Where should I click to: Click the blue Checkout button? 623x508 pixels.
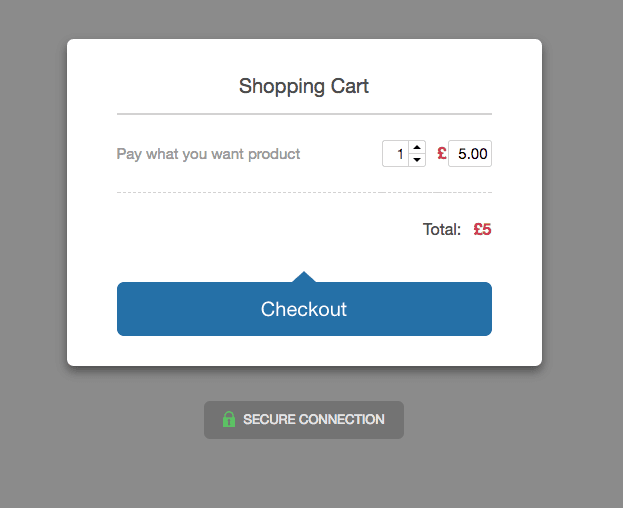click(x=304, y=309)
